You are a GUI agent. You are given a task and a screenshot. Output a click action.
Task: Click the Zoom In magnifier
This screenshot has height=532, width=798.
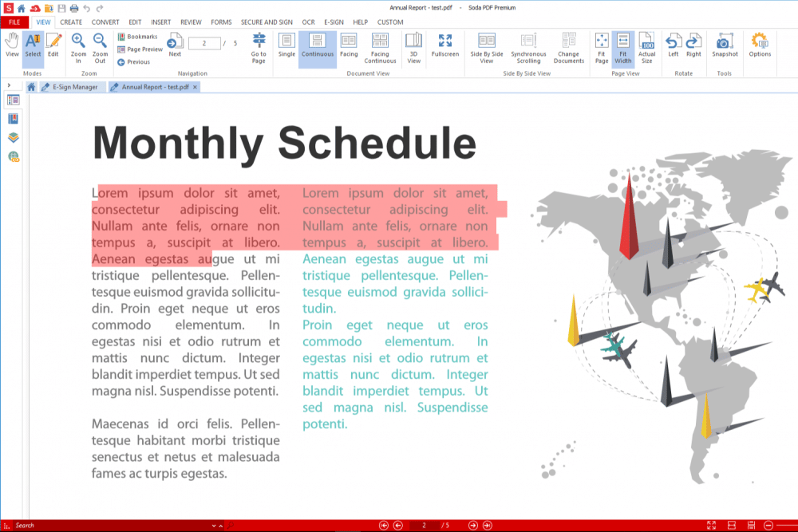78,46
